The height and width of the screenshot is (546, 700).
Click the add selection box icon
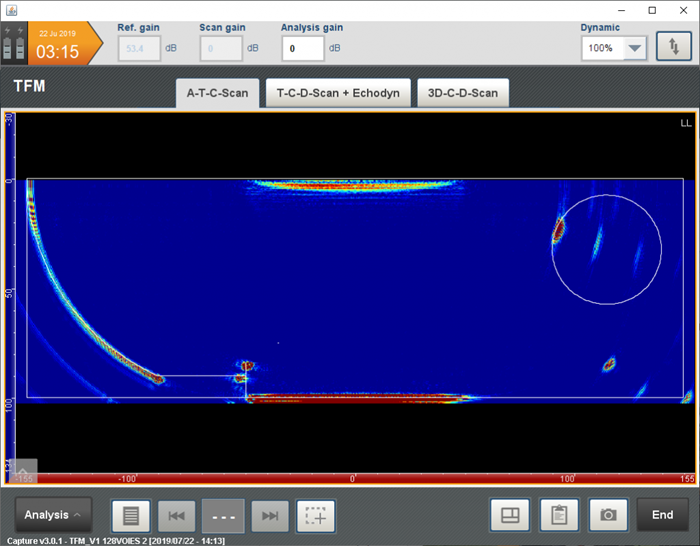pos(316,516)
